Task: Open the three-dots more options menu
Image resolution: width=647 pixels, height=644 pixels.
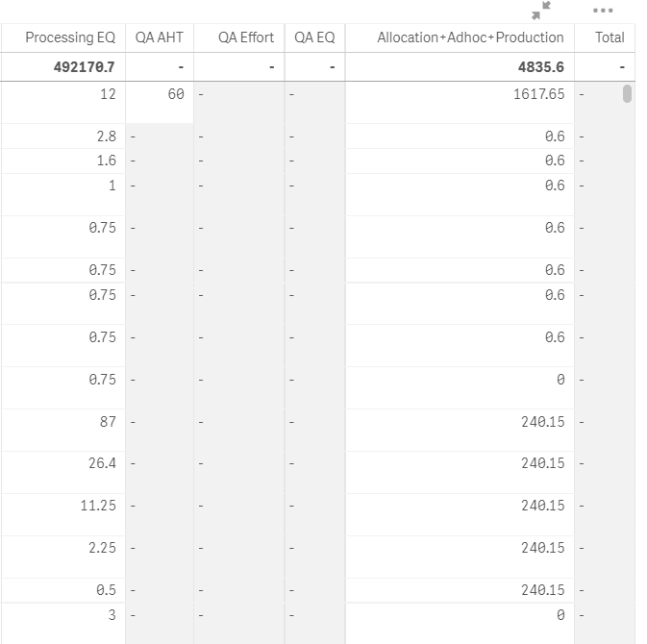Action: (603, 11)
